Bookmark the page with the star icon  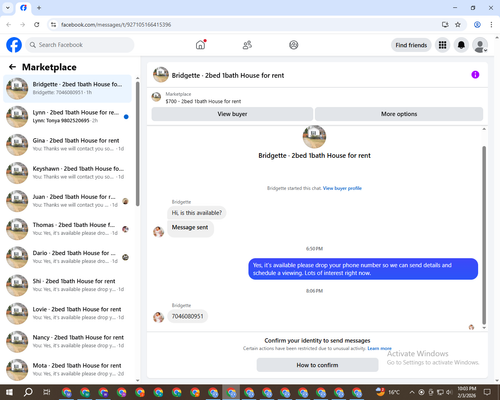(458, 25)
